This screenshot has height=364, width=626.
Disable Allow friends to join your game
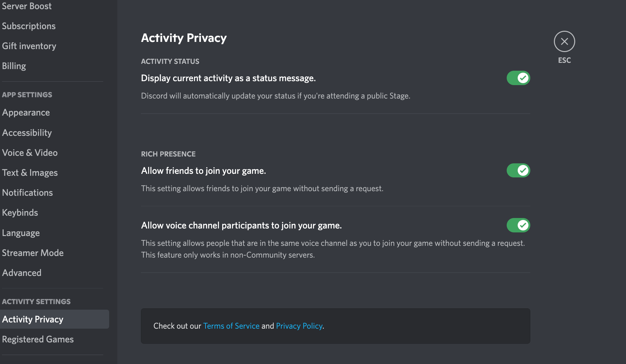pyautogui.click(x=518, y=171)
